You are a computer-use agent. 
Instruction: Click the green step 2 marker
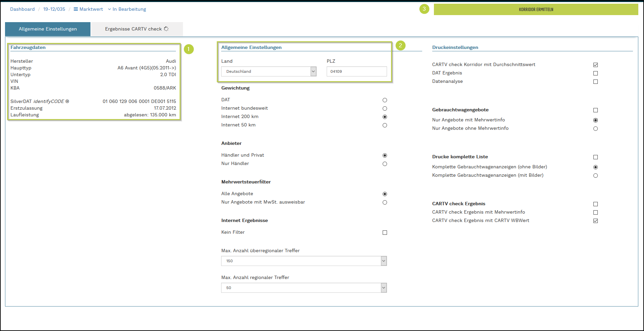(x=400, y=45)
